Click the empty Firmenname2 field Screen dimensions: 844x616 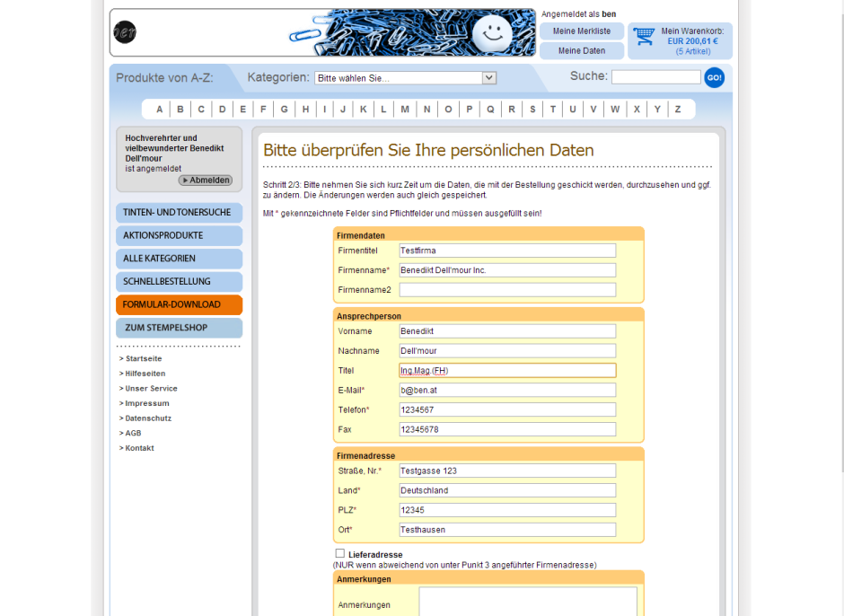pos(507,290)
